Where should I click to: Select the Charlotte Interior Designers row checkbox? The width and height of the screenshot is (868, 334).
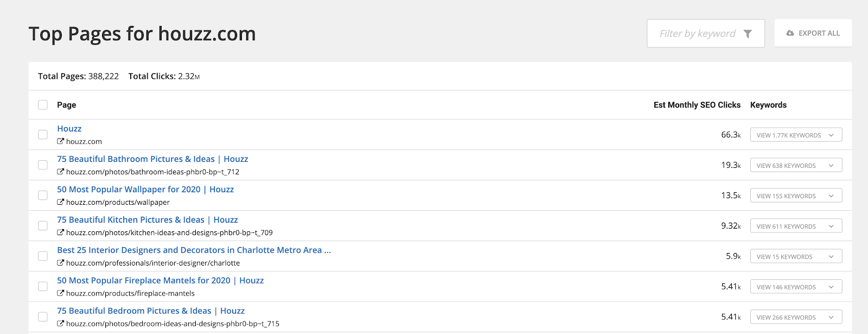tap(43, 256)
